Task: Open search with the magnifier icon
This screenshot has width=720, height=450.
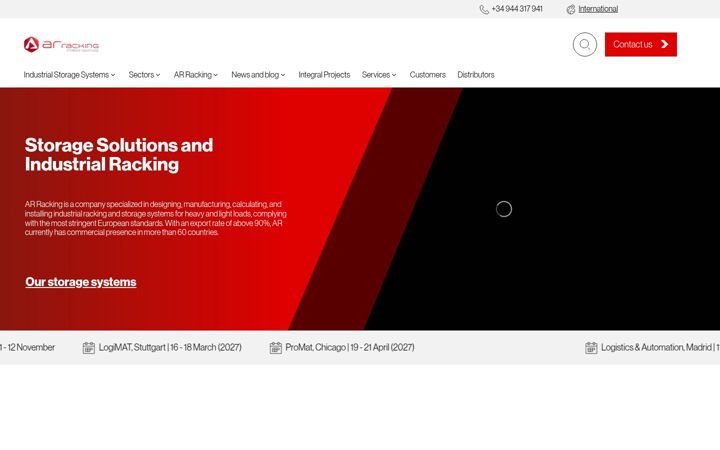Action: pyautogui.click(x=585, y=45)
